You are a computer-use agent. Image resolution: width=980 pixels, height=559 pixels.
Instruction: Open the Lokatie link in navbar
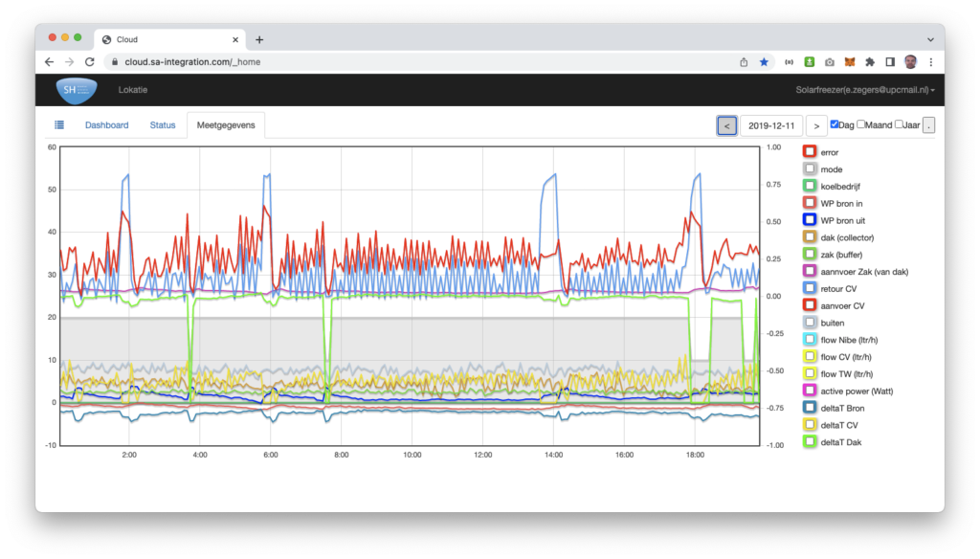[133, 90]
